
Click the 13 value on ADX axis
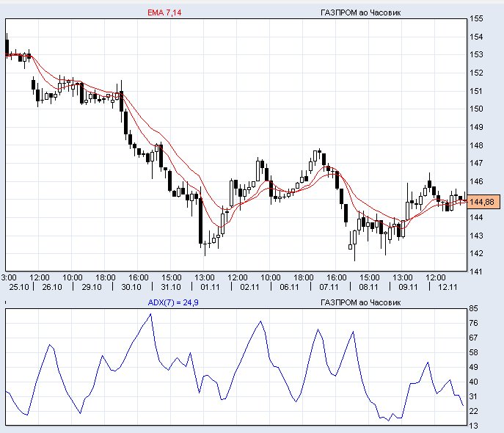[474, 426]
